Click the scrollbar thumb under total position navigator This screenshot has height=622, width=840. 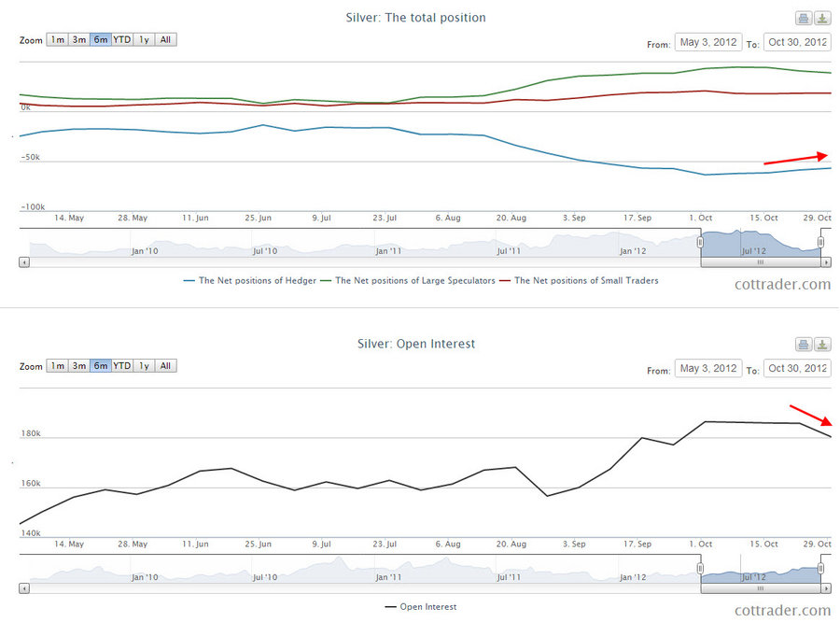(x=760, y=263)
